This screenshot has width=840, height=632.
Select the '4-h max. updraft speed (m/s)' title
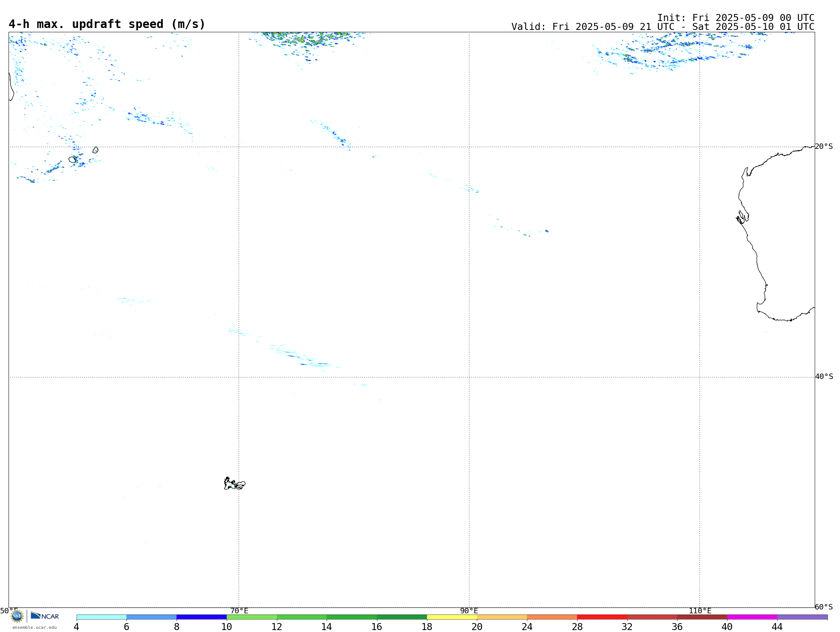(107, 24)
